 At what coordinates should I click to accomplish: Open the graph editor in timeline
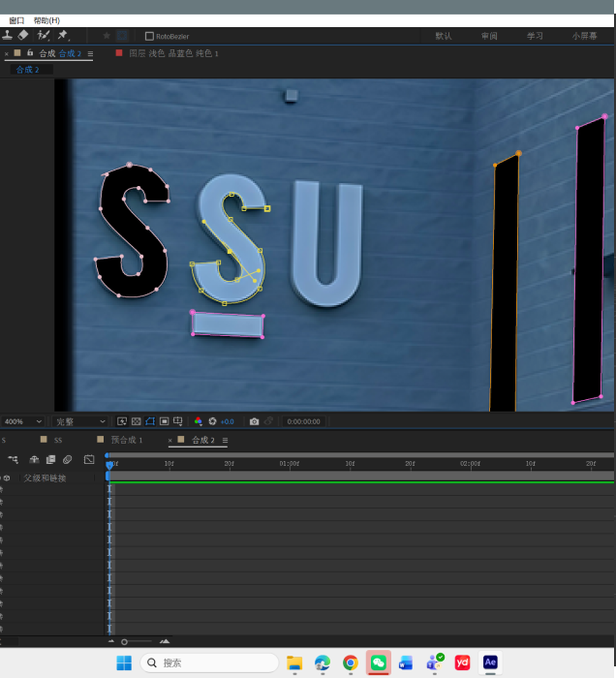tap(89, 459)
